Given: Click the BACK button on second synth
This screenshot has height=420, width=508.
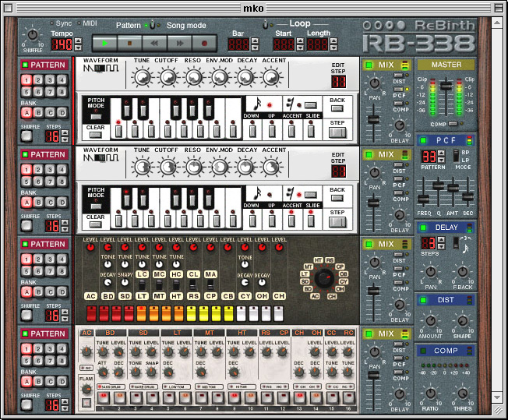Looking at the screenshot, I should 337,199.
